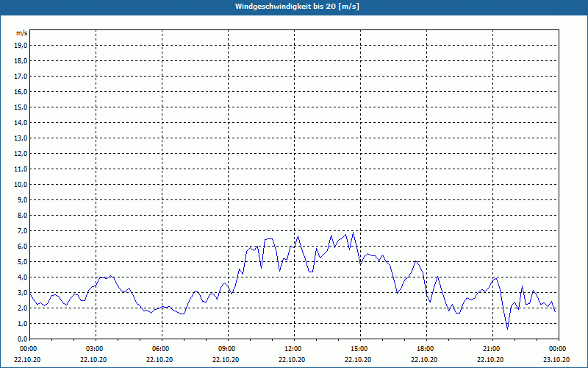Click the 4,0 y-axis tick label
This screenshot has width=588, height=368.
(x=23, y=277)
